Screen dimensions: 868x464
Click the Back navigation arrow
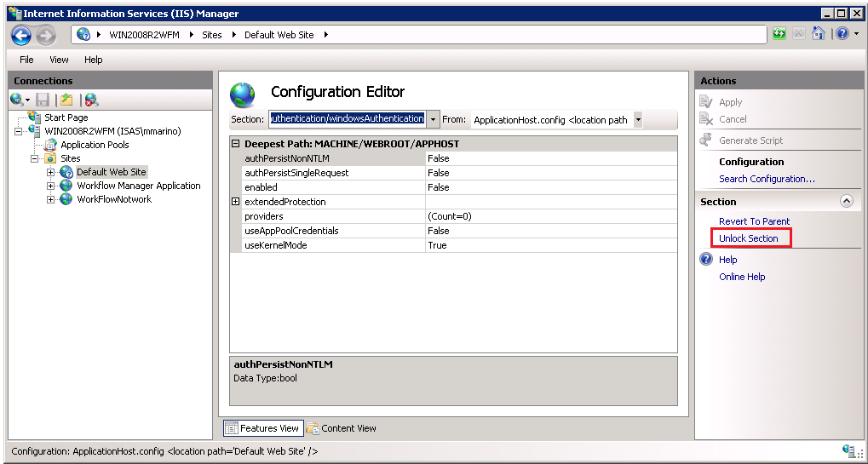click(21, 36)
